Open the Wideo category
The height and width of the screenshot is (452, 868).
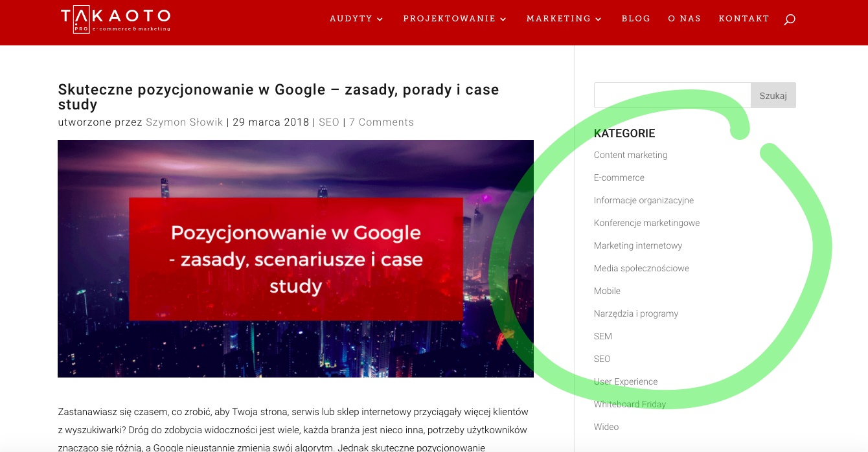tap(606, 427)
